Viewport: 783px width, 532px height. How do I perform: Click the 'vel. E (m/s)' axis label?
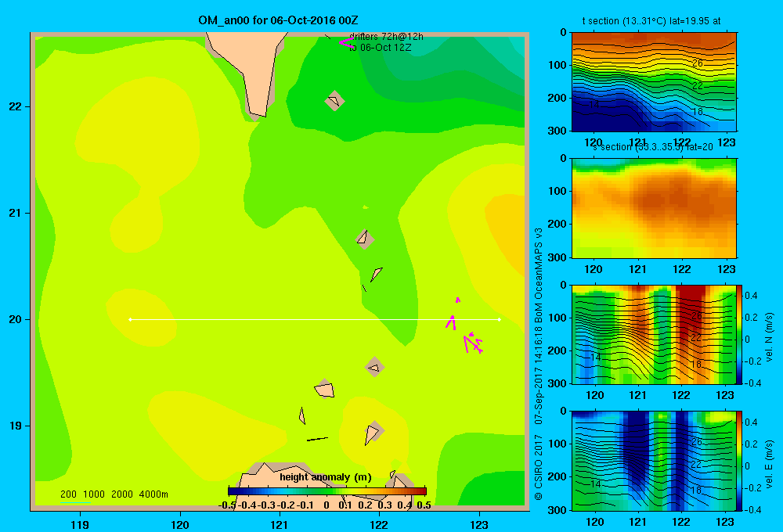(x=770, y=464)
